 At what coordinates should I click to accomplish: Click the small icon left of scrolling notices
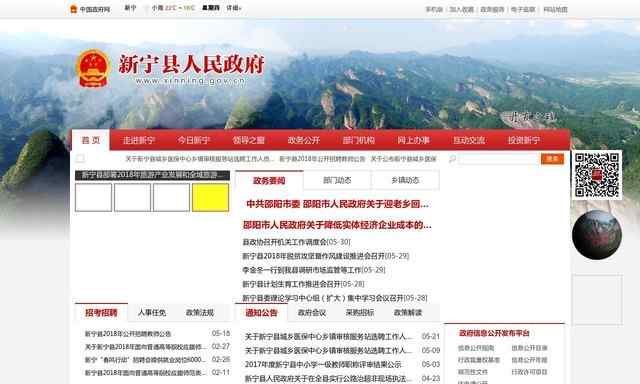point(80,158)
